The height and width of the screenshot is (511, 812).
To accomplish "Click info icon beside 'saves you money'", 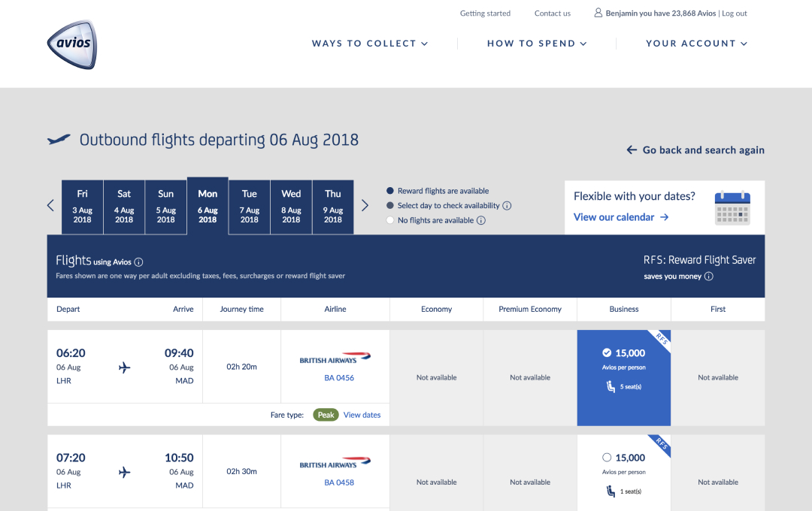I will tap(709, 277).
